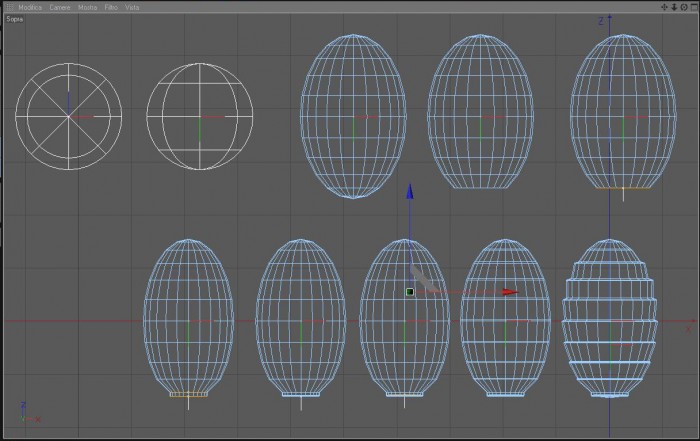
Task: Select the circle containing an ellipse profile
Action: pos(200,116)
